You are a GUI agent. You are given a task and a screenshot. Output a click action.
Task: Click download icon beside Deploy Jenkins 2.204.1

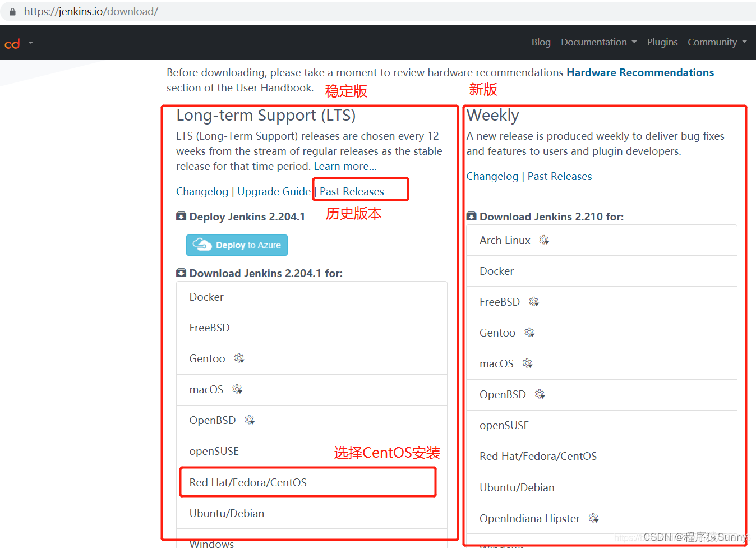[x=181, y=217]
